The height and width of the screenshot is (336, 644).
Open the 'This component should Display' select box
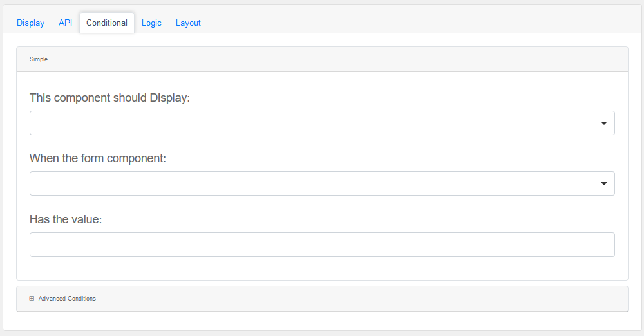[309, 123]
